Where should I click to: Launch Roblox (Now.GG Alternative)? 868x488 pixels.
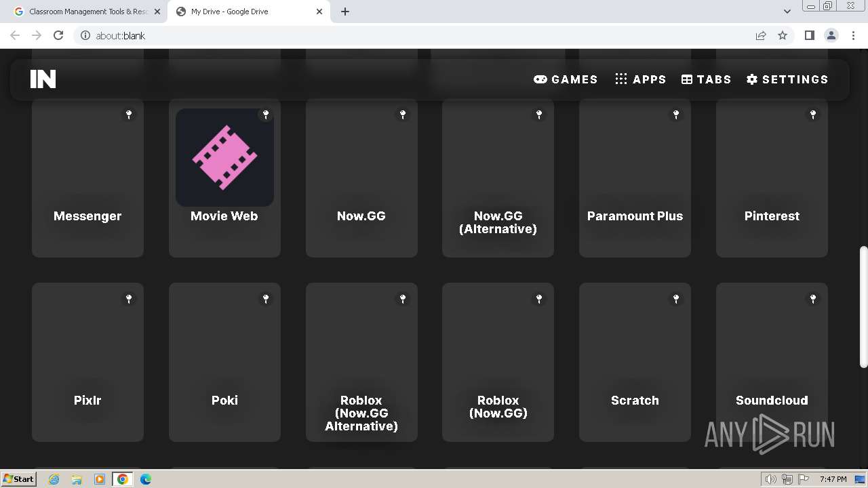[x=361, y=362]
